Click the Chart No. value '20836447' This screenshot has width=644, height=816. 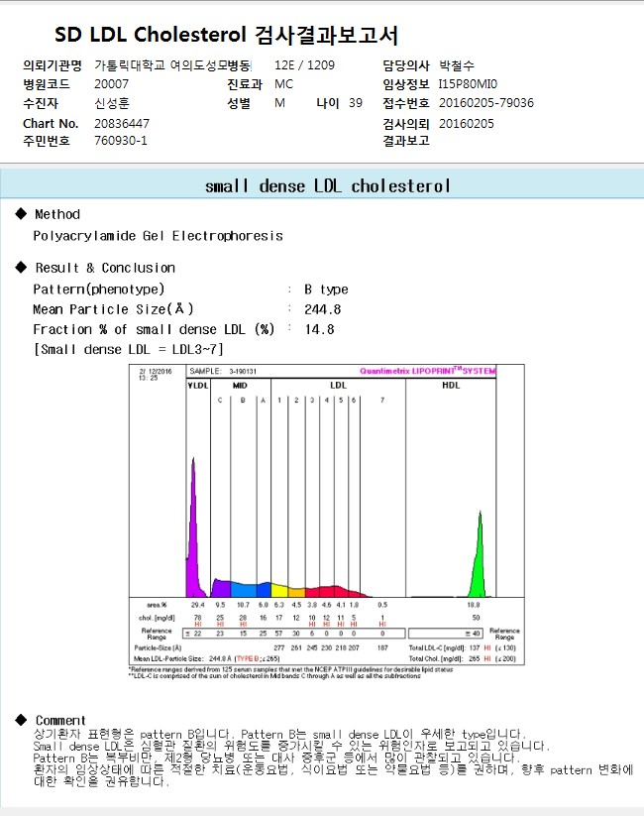click(122, 123)
